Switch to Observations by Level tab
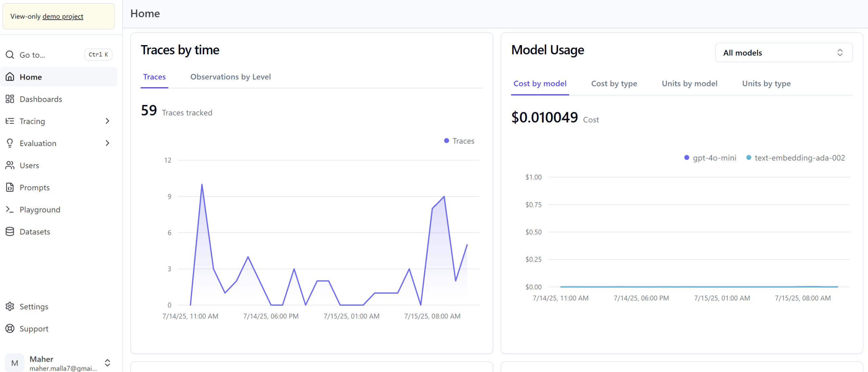868x372 pixels. 230,77
